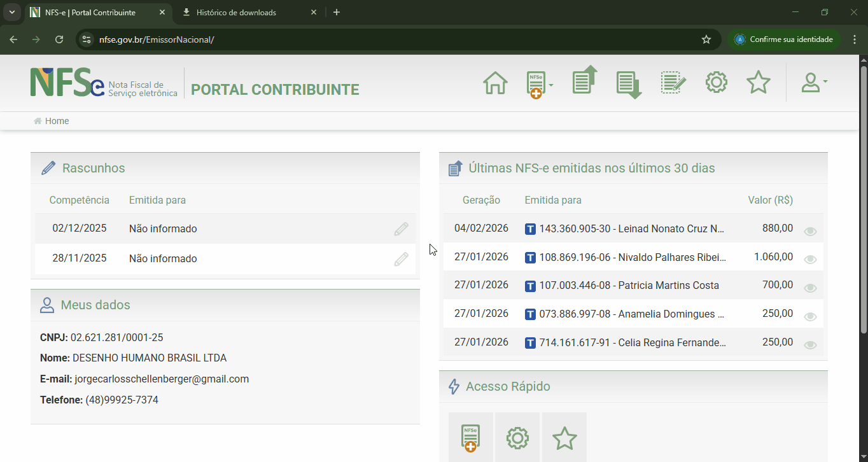Click the Home breadcrumb link
This screenshot has width=868, height=462.
57,121
